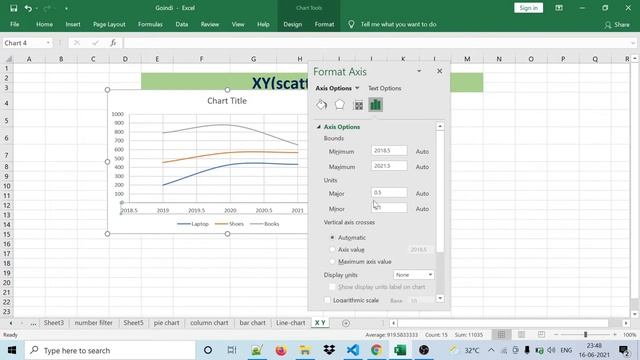Open the Page Layout tab
Image resolution: width=640 pixels, height=360 pixels.
click(x=109, y=24)
